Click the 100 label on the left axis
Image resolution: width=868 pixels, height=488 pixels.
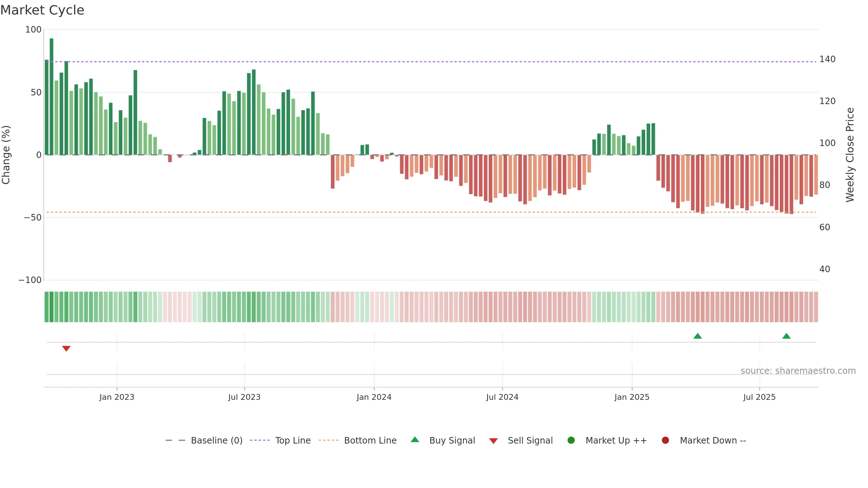pyautogui.click(x=33, y=30)
